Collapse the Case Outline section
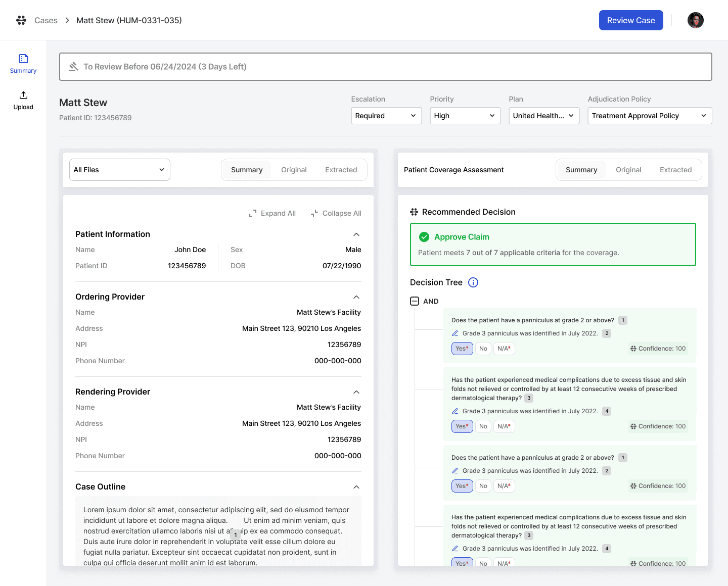Viewport: 728px width, 586px height. (356, 487)
